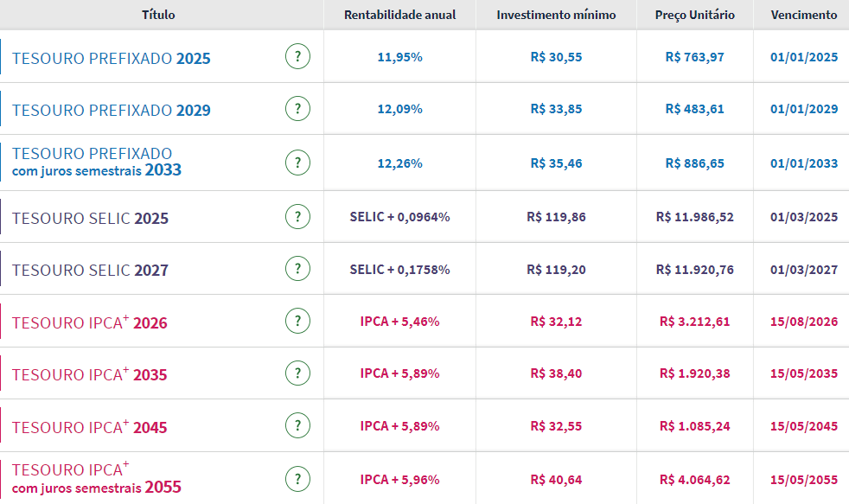The image size is (849, 504).
Task: Click question mark for Tesouro IPCA+ 2045
Action: tap(297, 426)
